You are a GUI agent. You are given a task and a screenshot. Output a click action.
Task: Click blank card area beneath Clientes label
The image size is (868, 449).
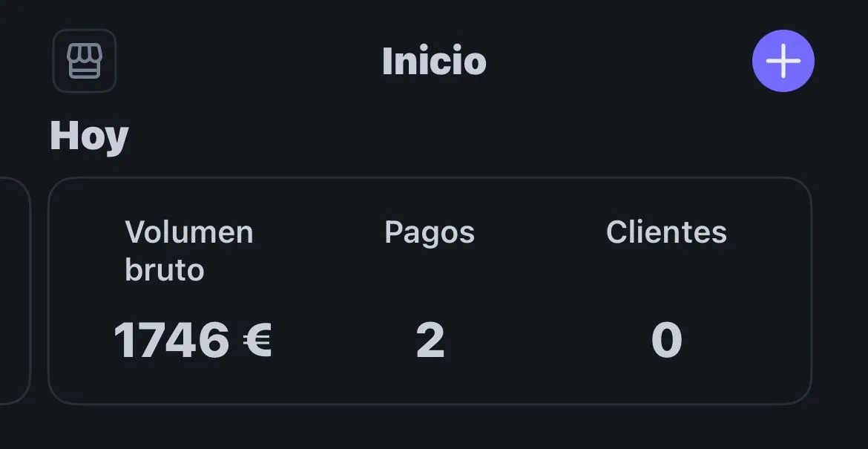tap(666, 285)
